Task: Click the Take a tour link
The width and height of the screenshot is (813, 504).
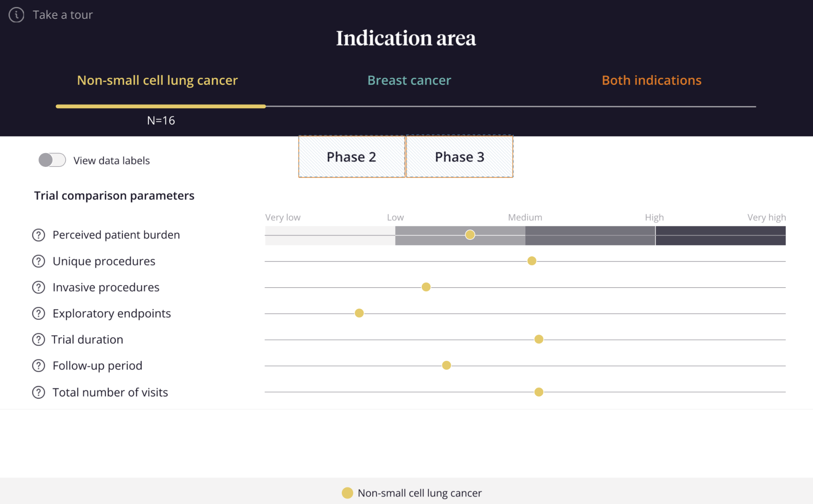Action: (62, 15)
